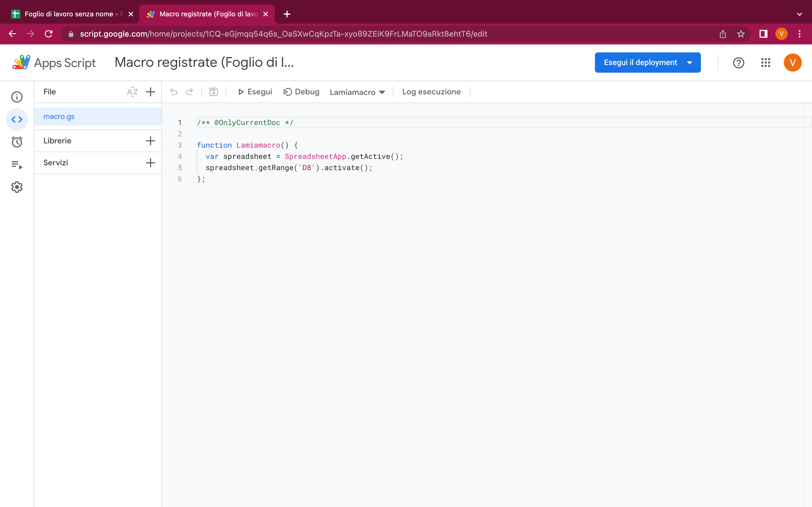Screen dimensions: 812x507
Task: Click the browser address bar URL
Action: 284,34
